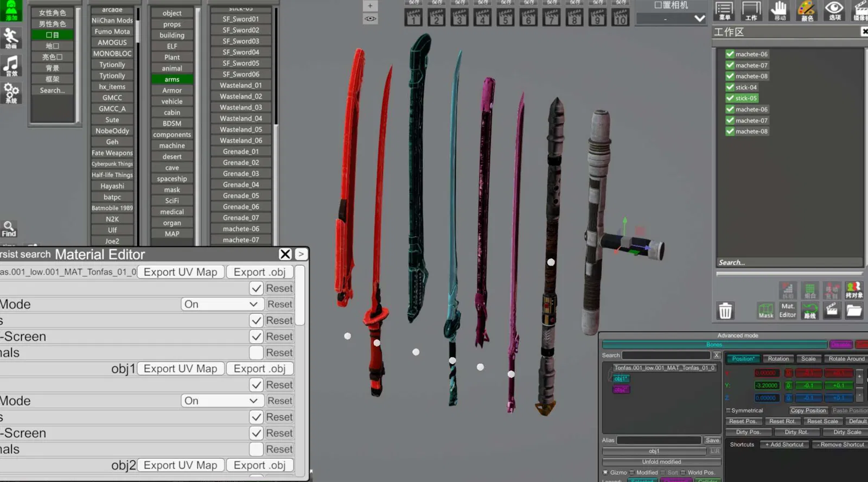Select machete-06 in the weapons list
The width and height of the screenshot is (868, 482).
coord(241,229)
